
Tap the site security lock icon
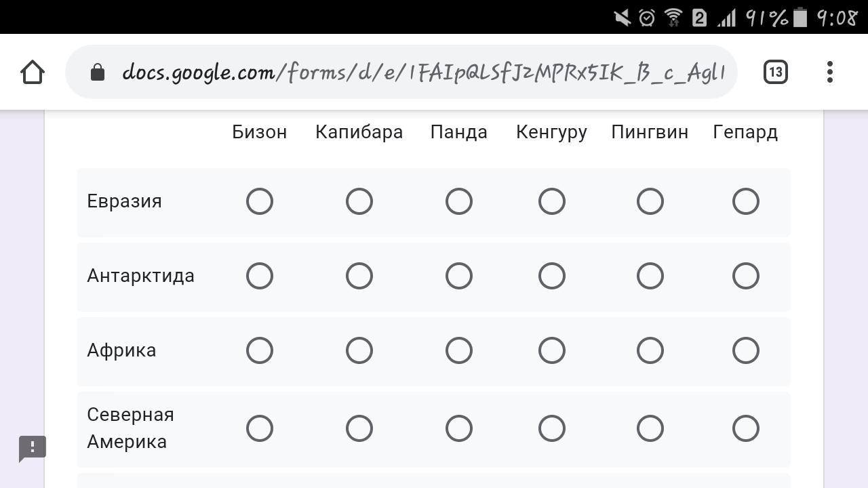98,72
